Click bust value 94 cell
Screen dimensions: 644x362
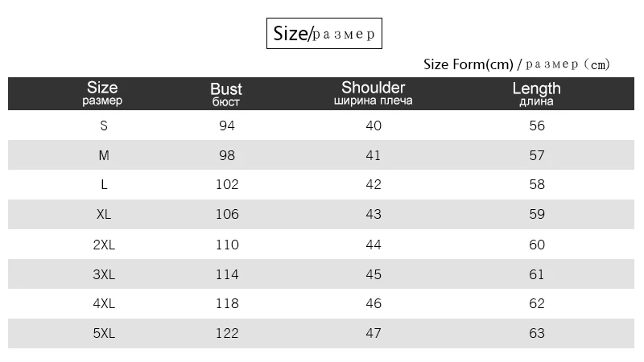pyautogui.click(x=227, y=125)
